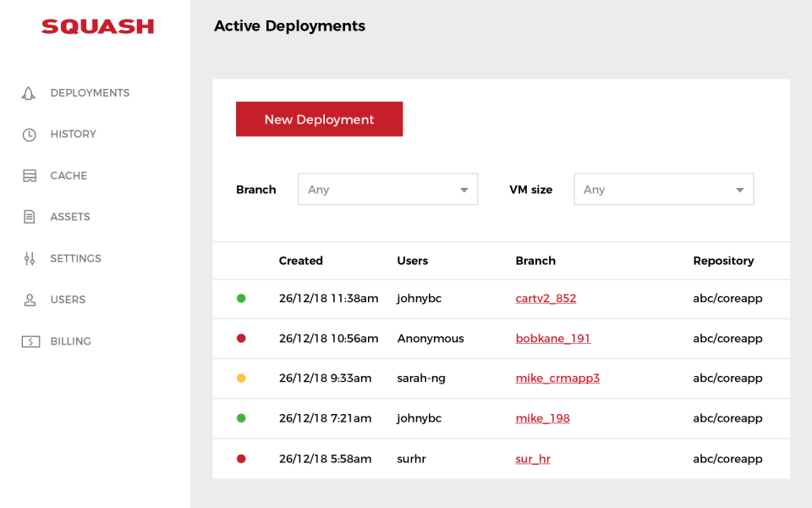Screen dimensions: 812x508
Task: Click yellow status dot for sarah-ng deployment
Action: [241, 378]
